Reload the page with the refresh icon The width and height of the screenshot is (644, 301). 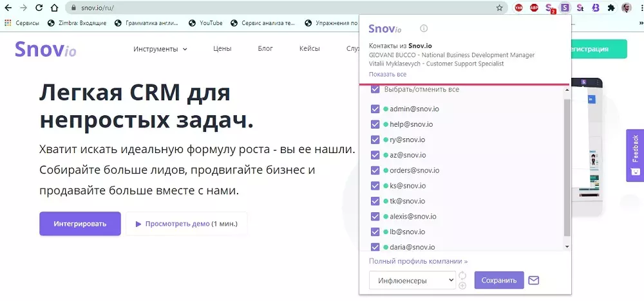coord(39,8)
